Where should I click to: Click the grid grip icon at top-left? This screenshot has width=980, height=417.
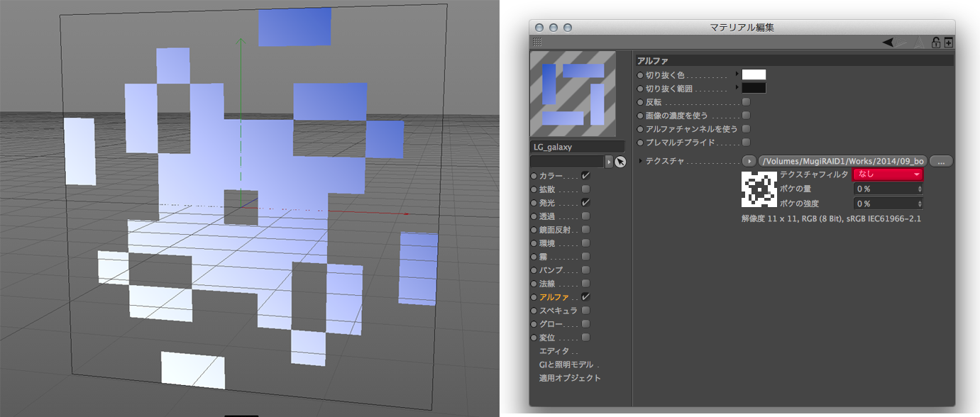[537, 43]
